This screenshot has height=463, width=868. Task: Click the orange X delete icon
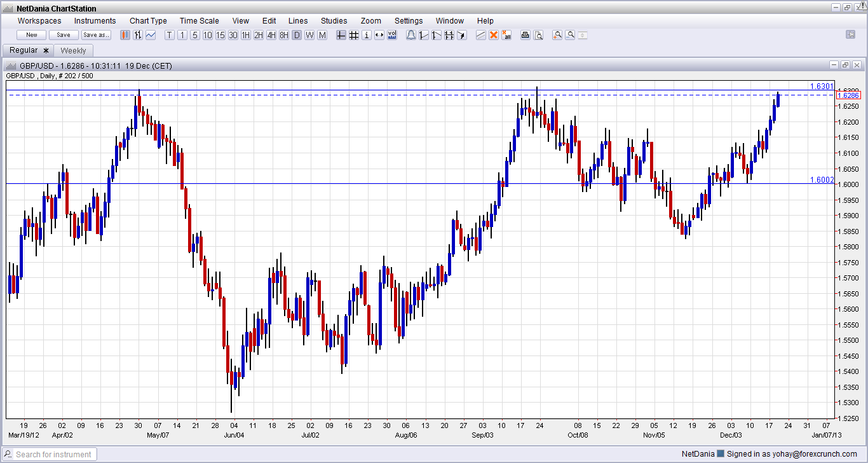tap(494, 35)
